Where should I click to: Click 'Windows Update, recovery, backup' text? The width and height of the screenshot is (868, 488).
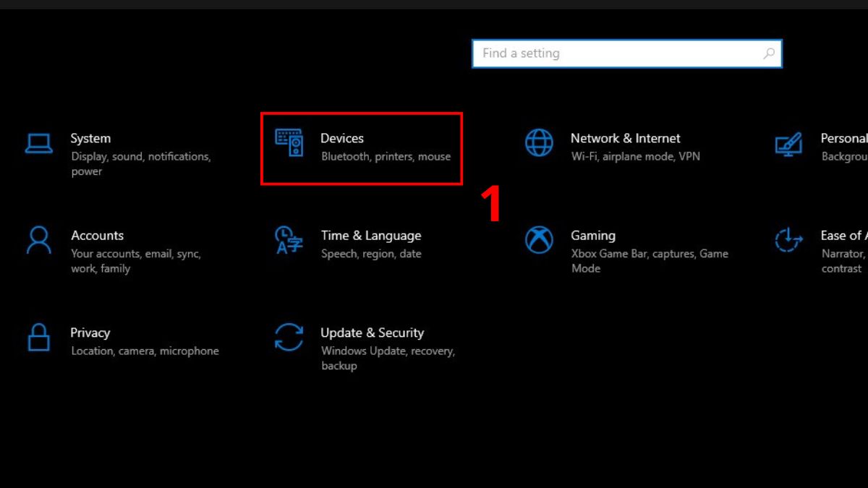coord(388,359)
